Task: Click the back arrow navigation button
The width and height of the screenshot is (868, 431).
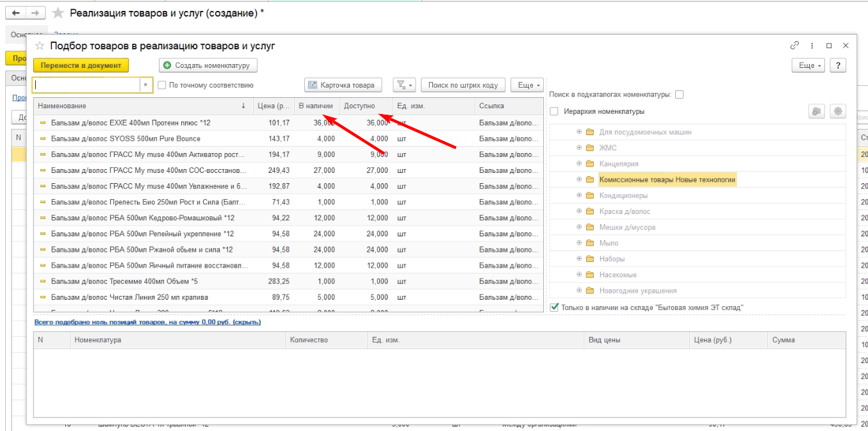Action: click(16, 13)
